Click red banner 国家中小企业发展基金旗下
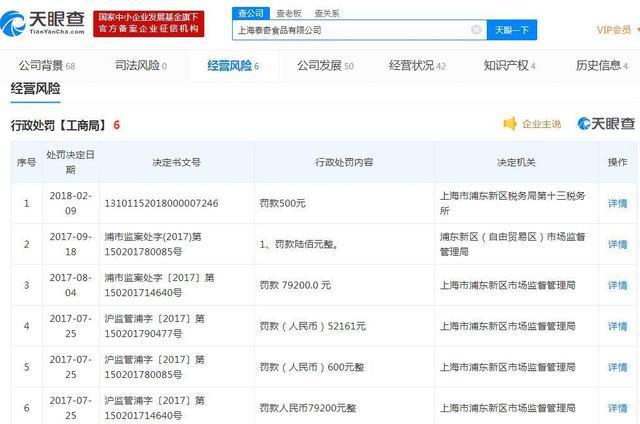Image resolution: width=640 pixels, height=424 pixels. click(149, 24)
